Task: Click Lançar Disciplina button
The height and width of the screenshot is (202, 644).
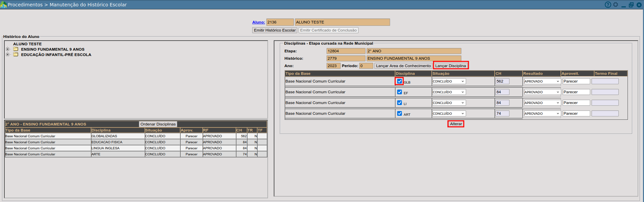Action: pos(451,66)
